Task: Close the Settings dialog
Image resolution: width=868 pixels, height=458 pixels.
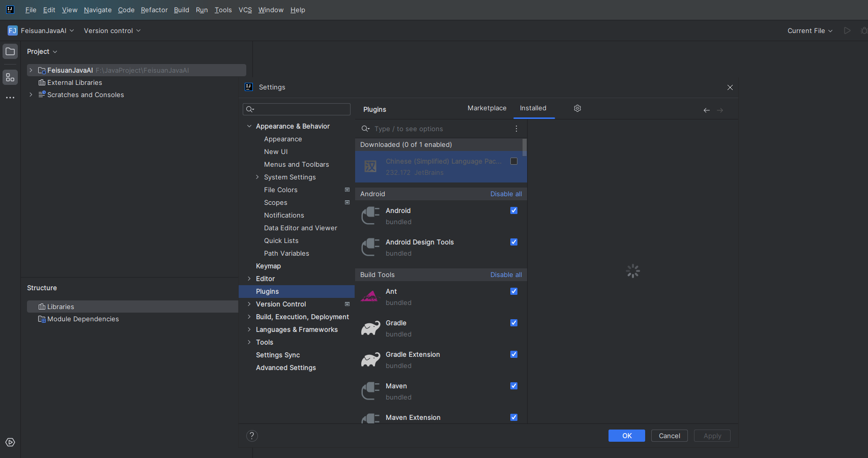Action: (x=730, y=87)
